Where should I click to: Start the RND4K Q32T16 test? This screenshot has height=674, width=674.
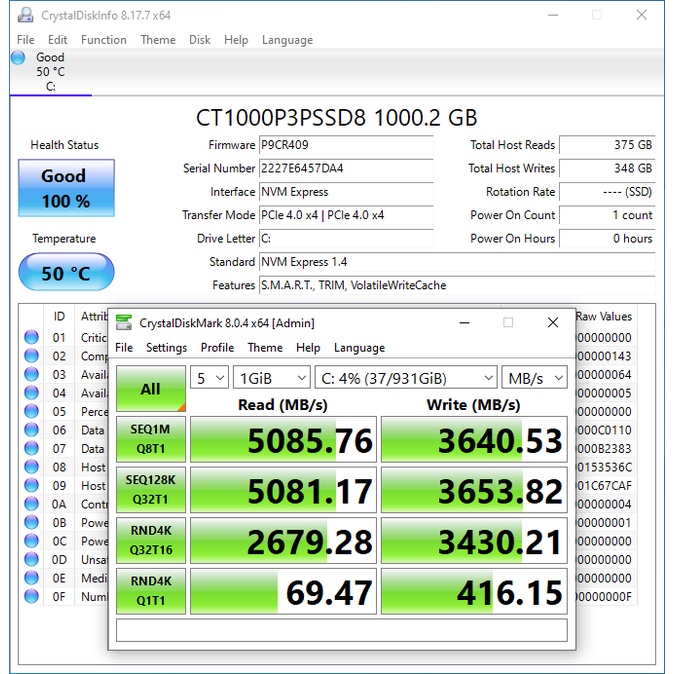tap(150, 540)
